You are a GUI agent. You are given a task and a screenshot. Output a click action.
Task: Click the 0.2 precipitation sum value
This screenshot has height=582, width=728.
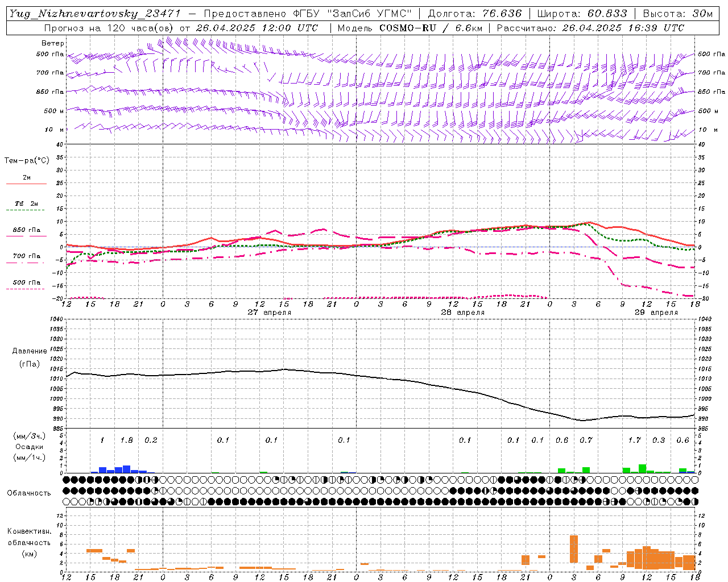[x=151, y=440]
